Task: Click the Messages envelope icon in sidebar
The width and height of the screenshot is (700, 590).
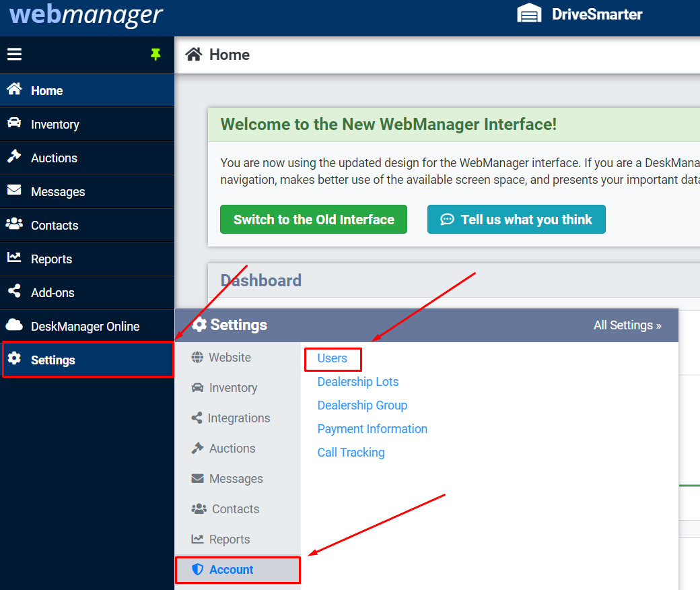Action: coord(14,191)
